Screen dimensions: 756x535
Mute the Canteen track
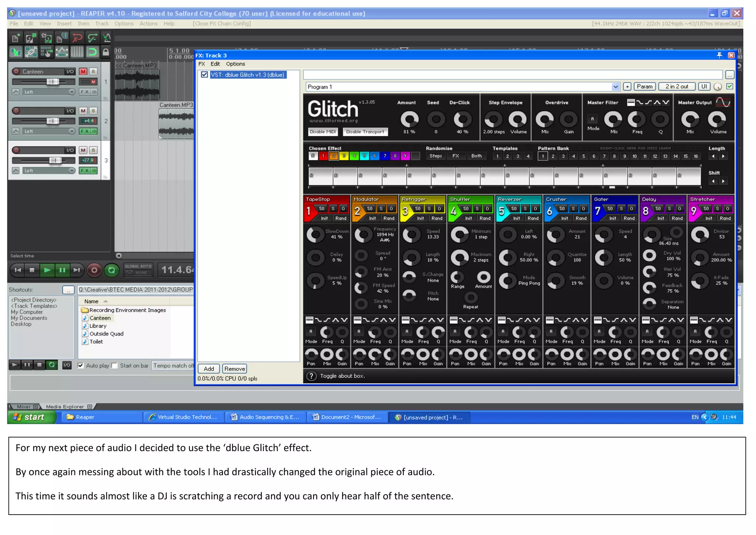coord(83,71)
